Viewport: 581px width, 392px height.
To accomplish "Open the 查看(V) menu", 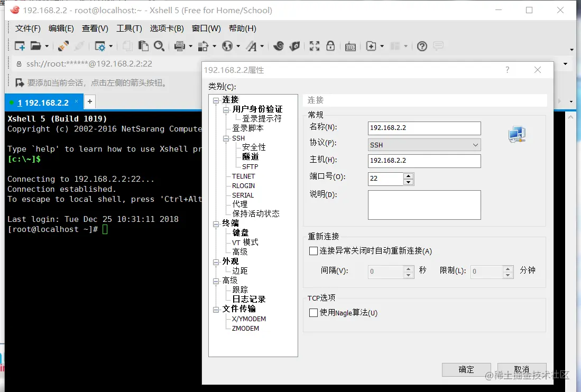I will coord(95,29).
